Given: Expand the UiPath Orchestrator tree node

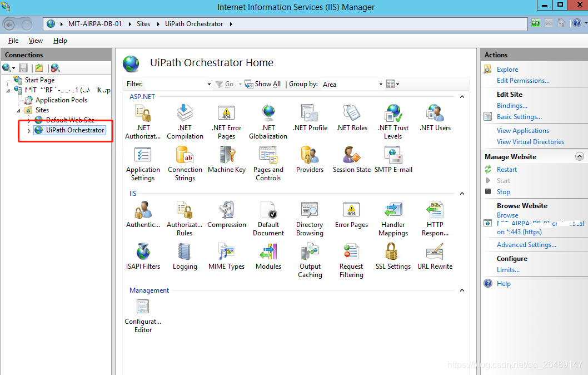Looking at the screenshot, I should [x=29, y=131].
